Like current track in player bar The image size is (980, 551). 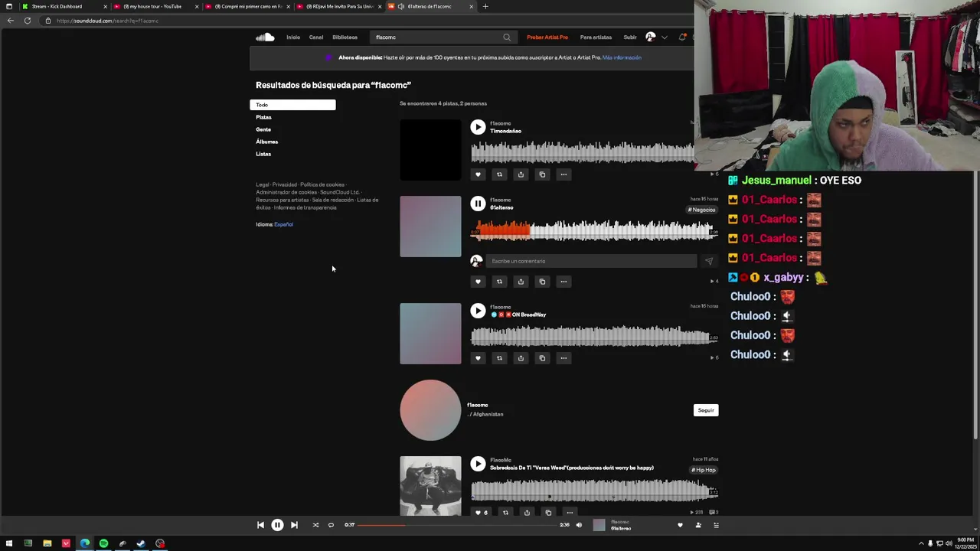[680, 525]
